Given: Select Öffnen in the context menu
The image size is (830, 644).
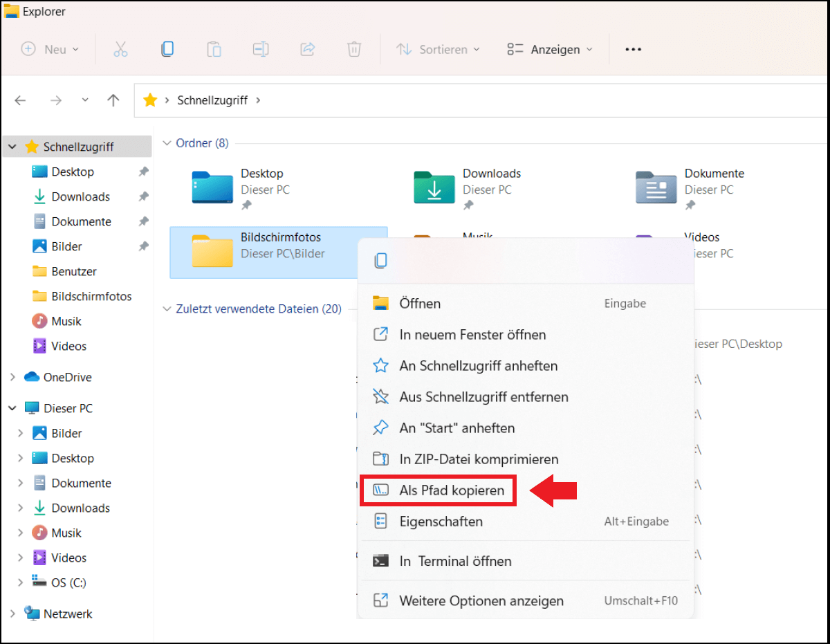Looking at the screenshot, I should tap(525, 303).
